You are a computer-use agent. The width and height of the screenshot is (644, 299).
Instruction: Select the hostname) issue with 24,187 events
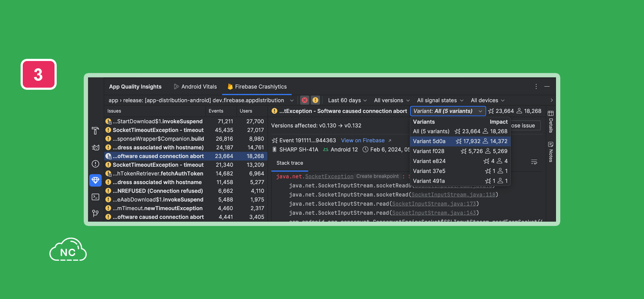[185, 147]
